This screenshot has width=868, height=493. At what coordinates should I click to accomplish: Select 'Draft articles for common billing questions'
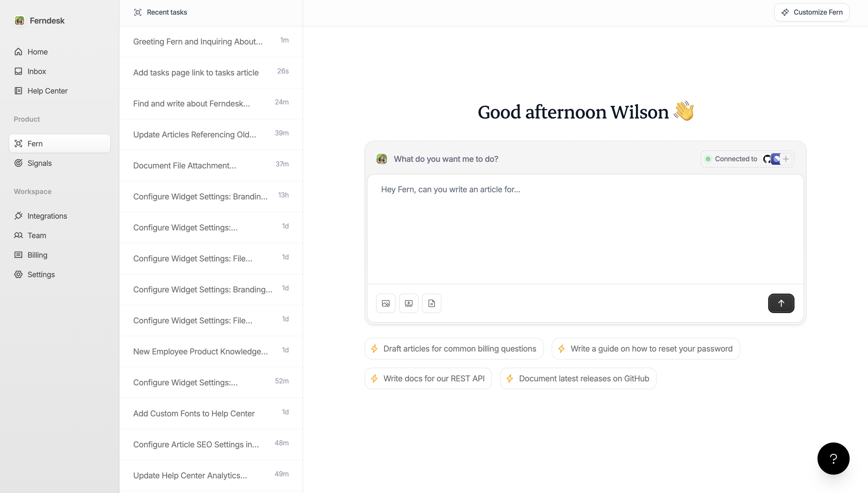[454, 349]
